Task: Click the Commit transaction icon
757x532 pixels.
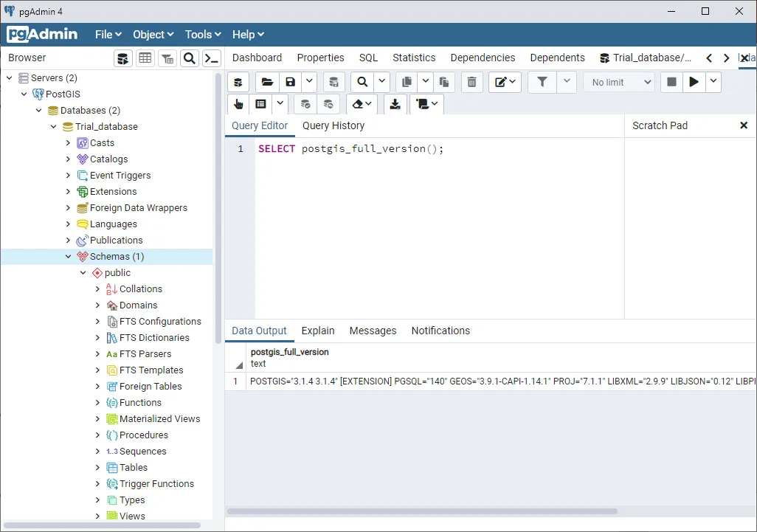Action: pos(305,104)
